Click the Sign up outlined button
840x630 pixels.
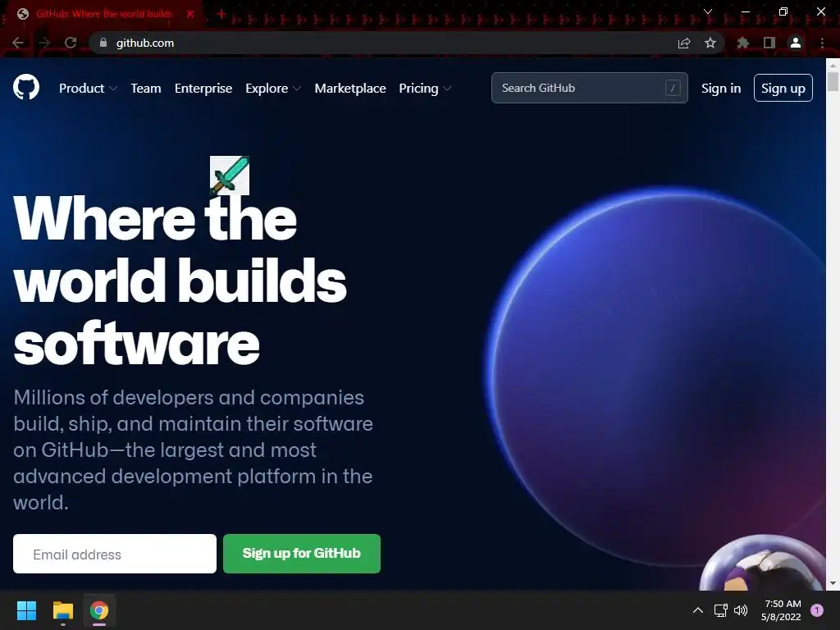783,88
